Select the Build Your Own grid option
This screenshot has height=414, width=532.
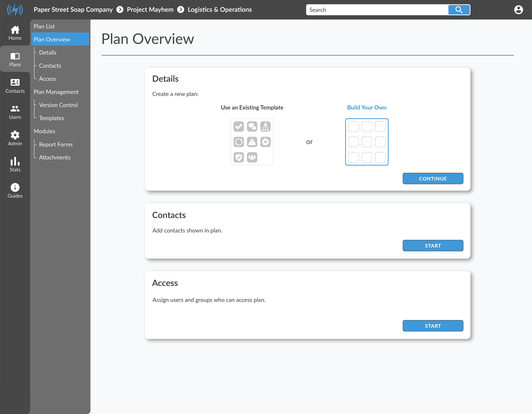click(367, 142)
